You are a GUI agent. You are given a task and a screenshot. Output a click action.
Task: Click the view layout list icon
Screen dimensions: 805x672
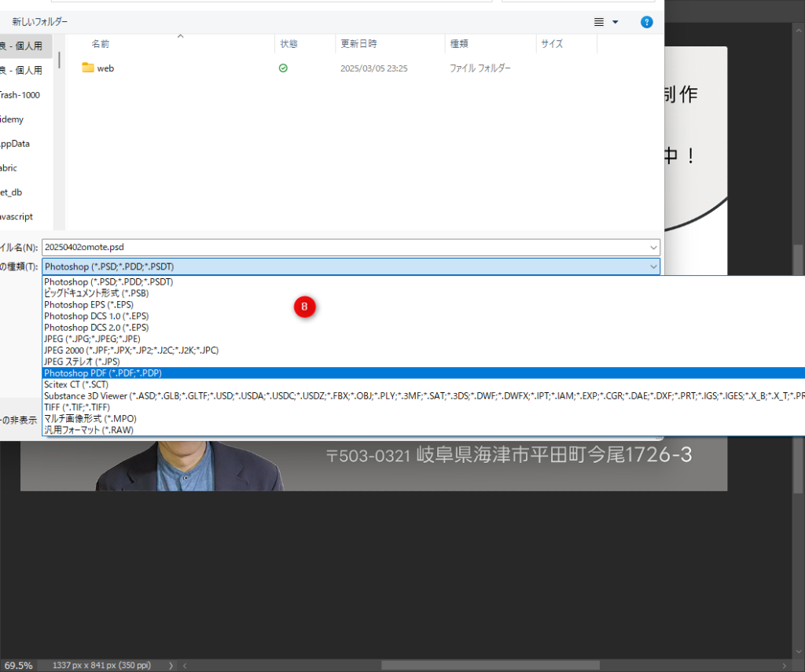599,22
